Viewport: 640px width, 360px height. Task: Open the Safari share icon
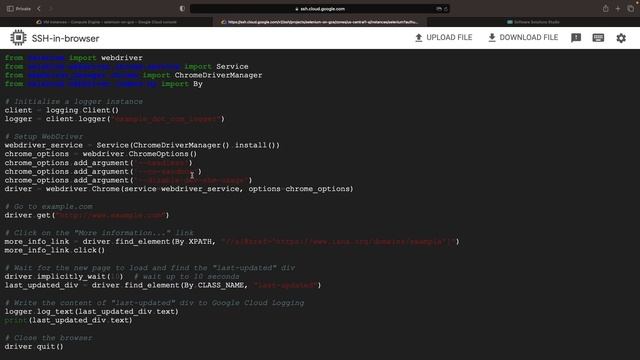[x=605, y=9]
